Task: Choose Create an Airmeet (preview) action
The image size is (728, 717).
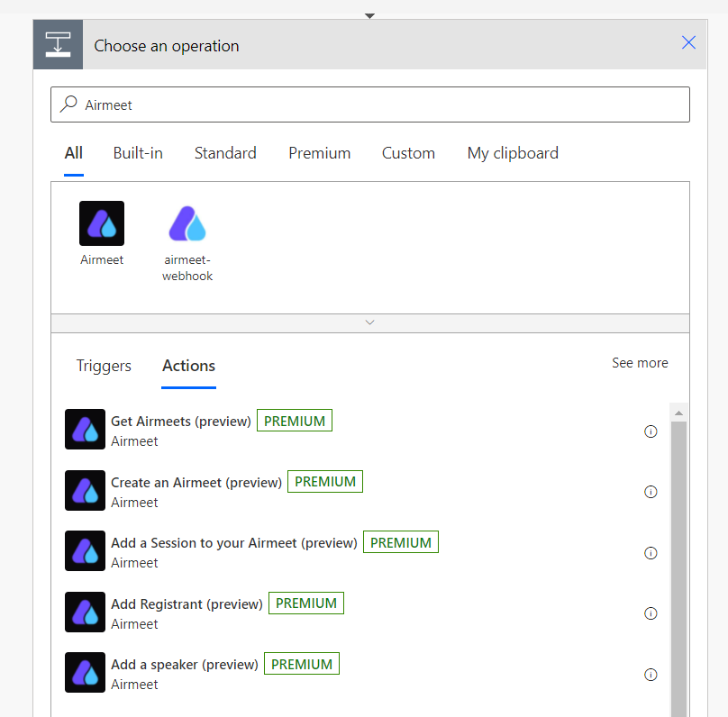Action: click(196, 482)
